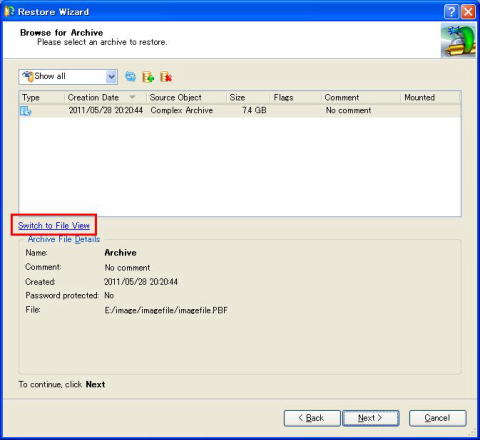Click Switch to File View link

click(x=54, y=226)
